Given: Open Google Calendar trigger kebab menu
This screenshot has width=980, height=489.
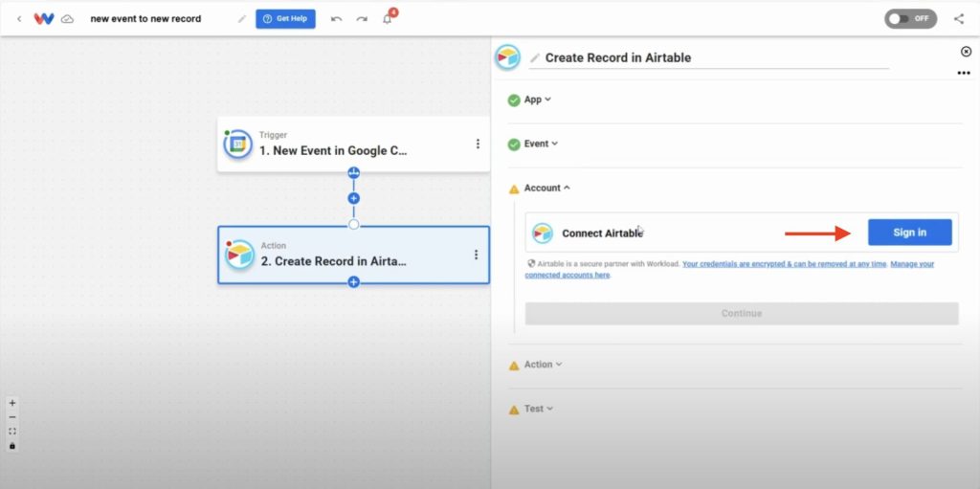Looking at the screenshot, I should 478,144.
